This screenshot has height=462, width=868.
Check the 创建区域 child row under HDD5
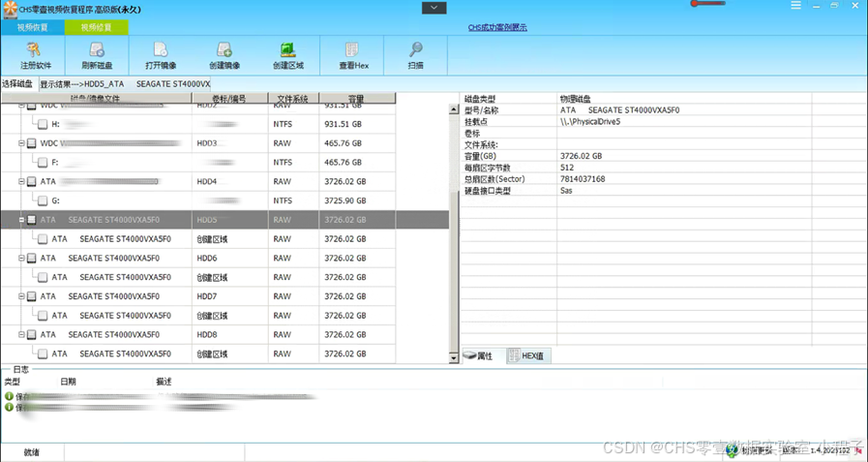click(43, 239)
